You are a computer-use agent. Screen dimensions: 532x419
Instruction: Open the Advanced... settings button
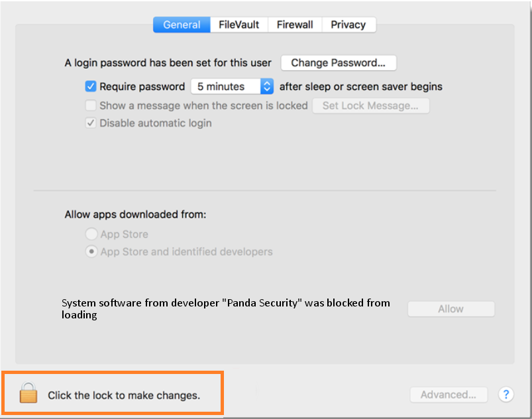449,395
